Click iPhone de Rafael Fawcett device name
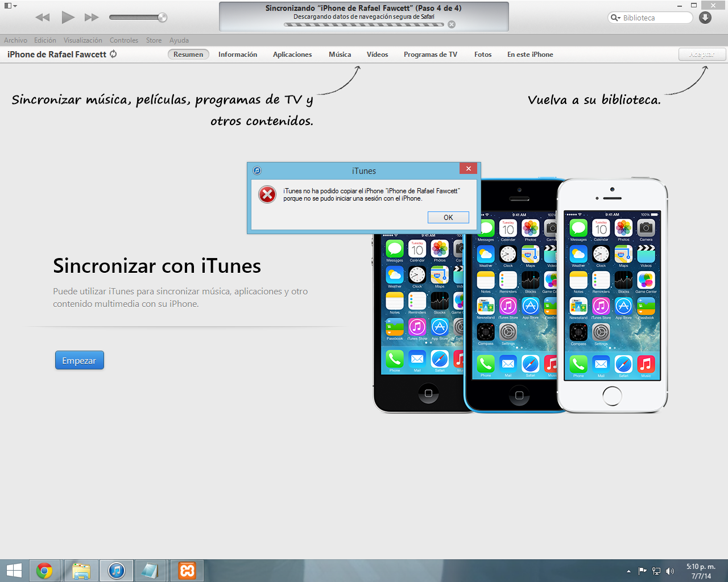Screen dimensions: 728x582 click(x=57, y=55)
